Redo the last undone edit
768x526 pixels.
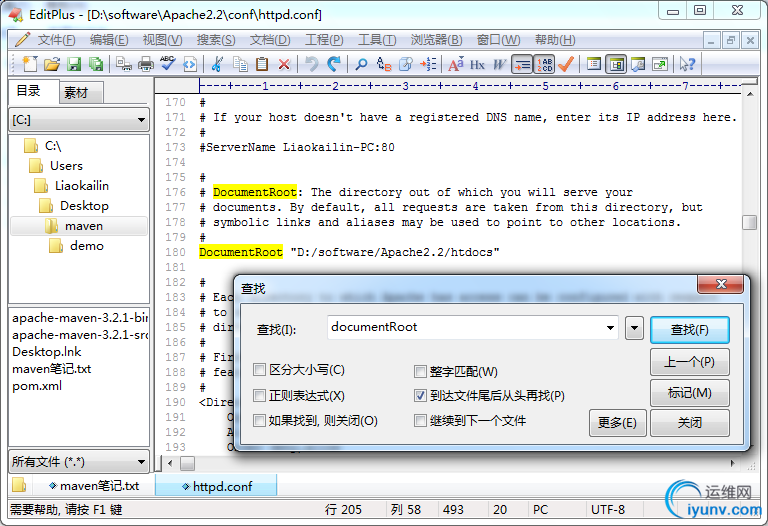pos(334,64)
